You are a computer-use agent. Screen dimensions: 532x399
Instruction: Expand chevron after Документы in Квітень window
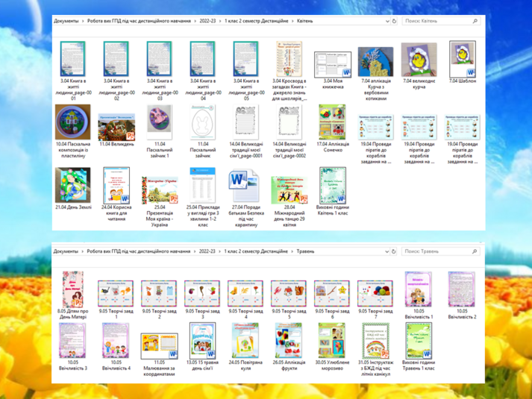click(83, 21)
